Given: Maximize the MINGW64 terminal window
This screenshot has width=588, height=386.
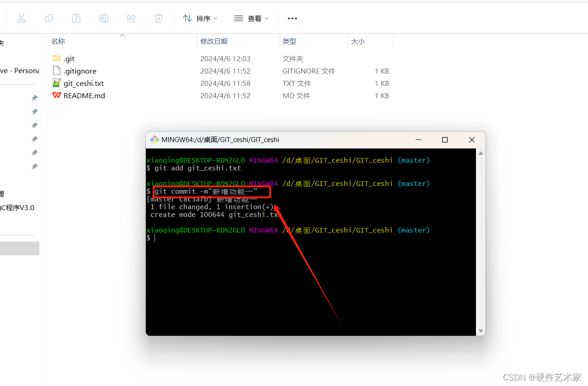Looking at the screenshot, I should [x=444, y=140].
